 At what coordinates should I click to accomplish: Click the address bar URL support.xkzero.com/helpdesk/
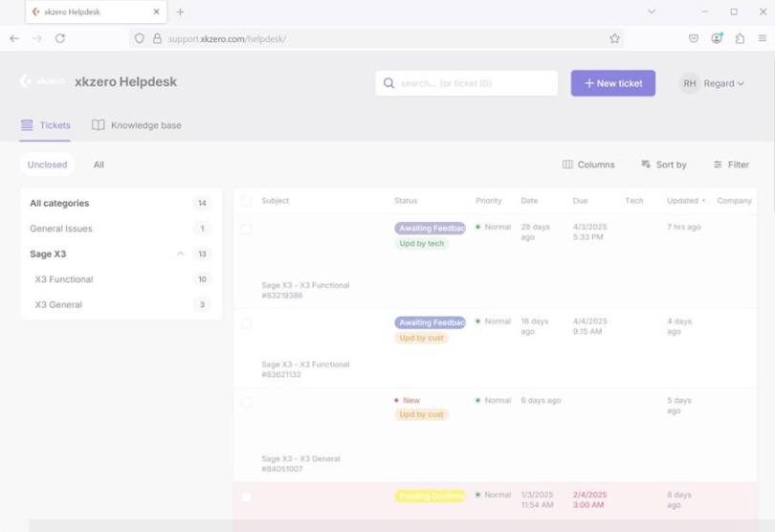pyautogui.click(x=227, y=39)
